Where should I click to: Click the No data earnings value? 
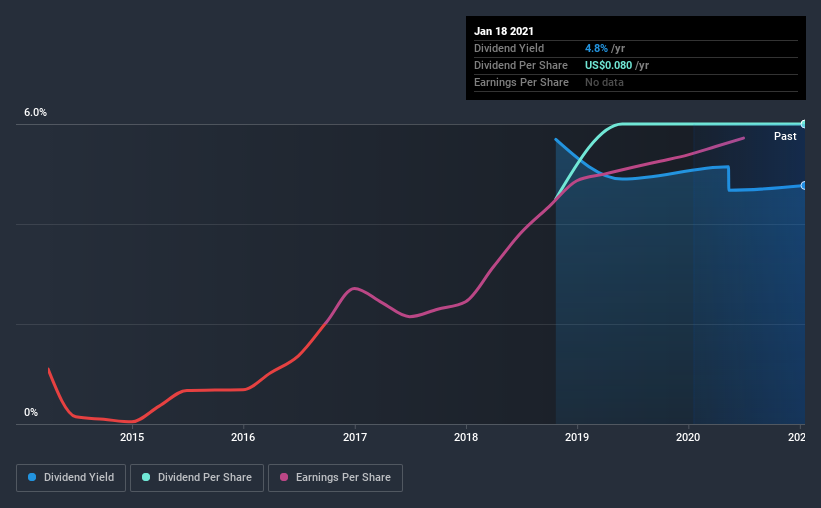pos(604,82)
